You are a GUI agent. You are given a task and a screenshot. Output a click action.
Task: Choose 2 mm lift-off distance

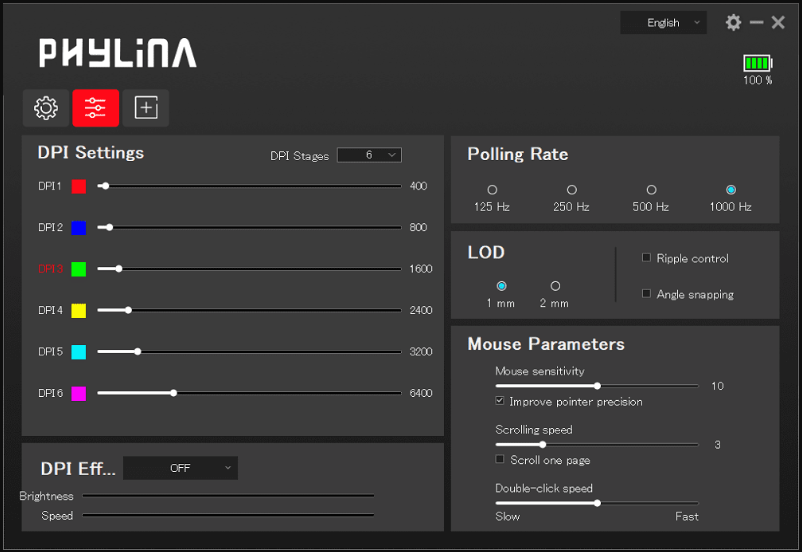coord(555,286)
